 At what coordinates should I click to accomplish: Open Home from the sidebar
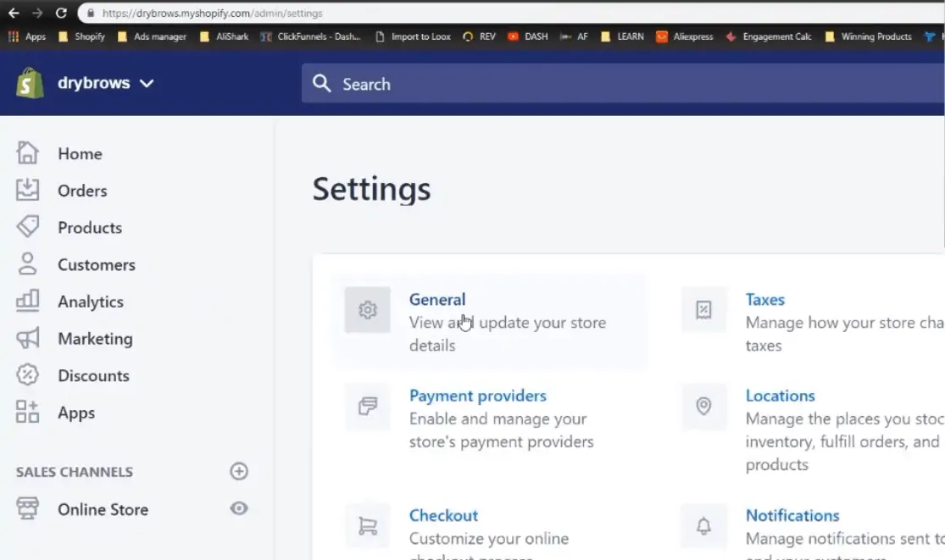point(80,153)
